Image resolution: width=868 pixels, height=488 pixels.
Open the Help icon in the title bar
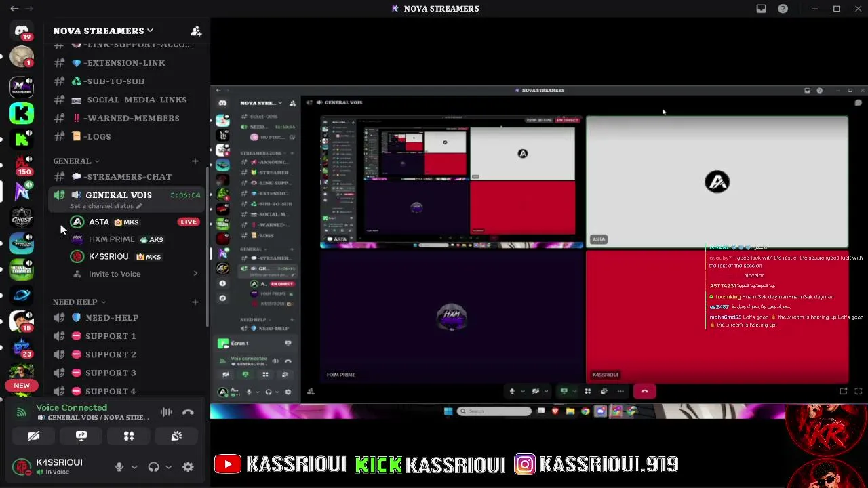tap(783, 9)
